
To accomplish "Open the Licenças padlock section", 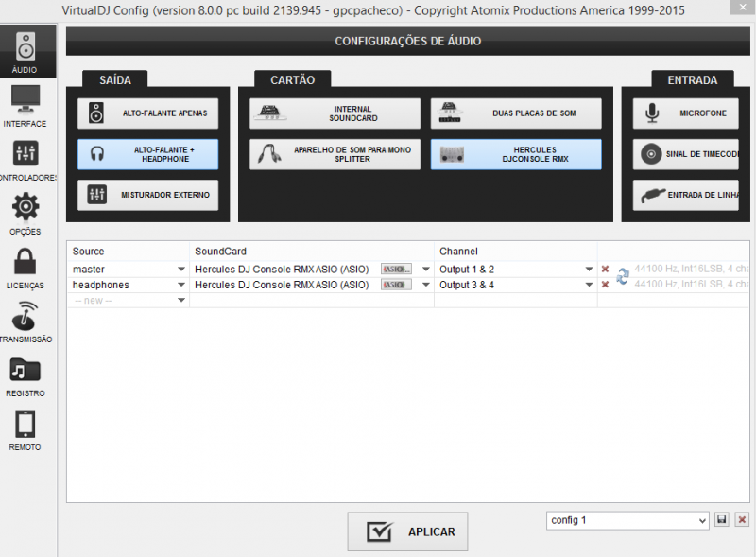I will (x=26, y=268).
